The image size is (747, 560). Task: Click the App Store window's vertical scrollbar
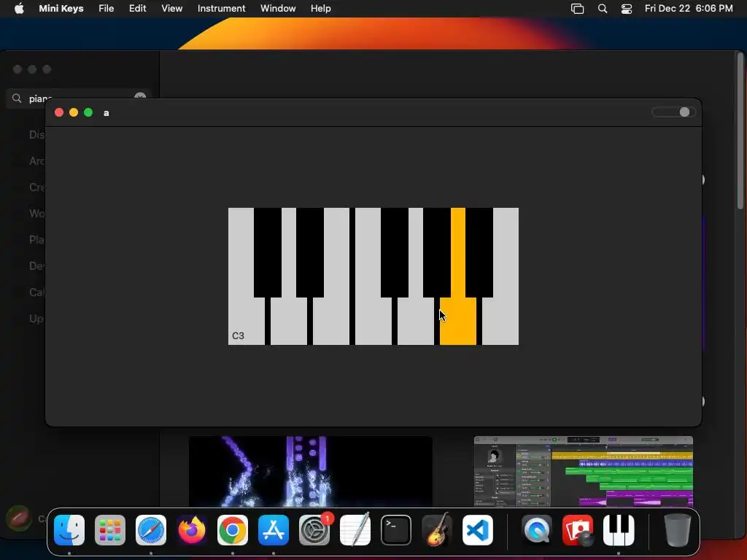coord(740,131)
